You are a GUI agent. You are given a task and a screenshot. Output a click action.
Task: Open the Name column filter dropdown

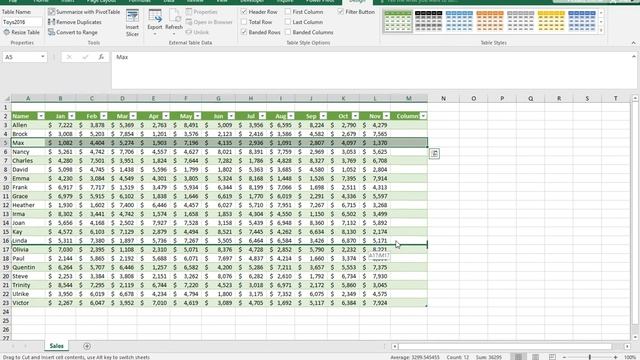(41, 116)
